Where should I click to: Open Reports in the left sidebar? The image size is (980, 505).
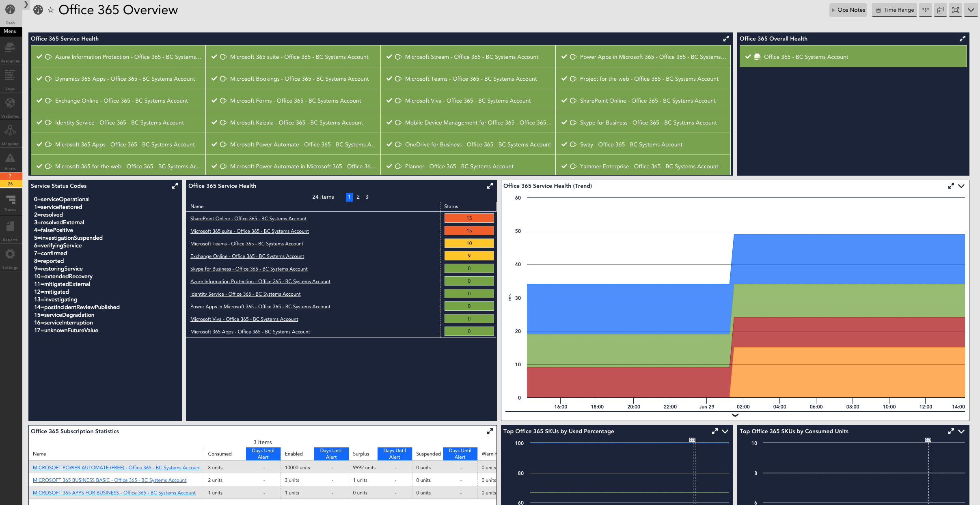click(x=10, y=231)
